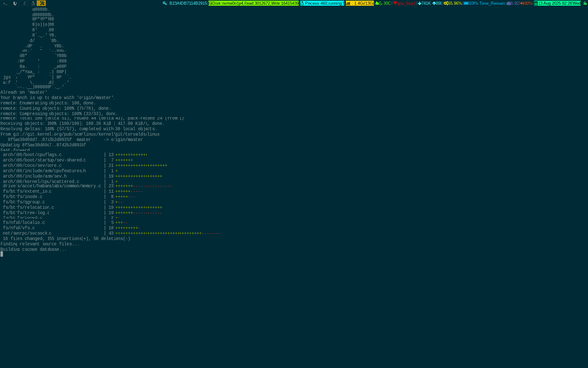Switch to the terminal workspace icon
The width and height of the screenshot is (588, 368).
coord(5,3)
